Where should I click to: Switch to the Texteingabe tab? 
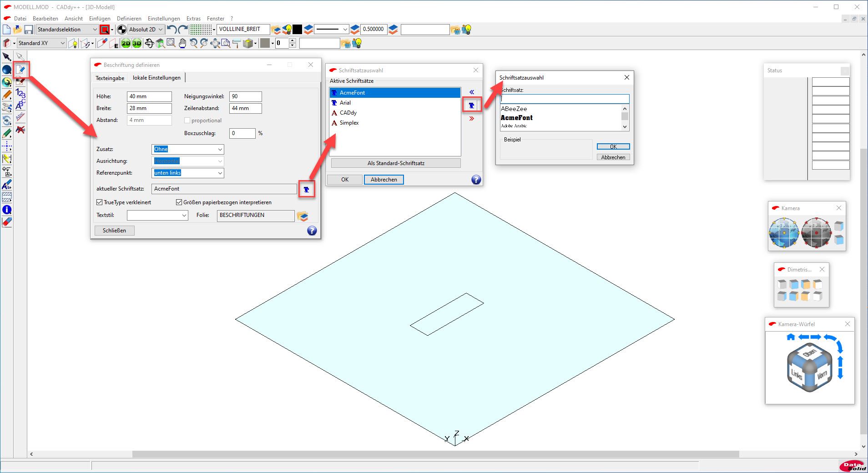pyautogui.click(x=110, y=78)
